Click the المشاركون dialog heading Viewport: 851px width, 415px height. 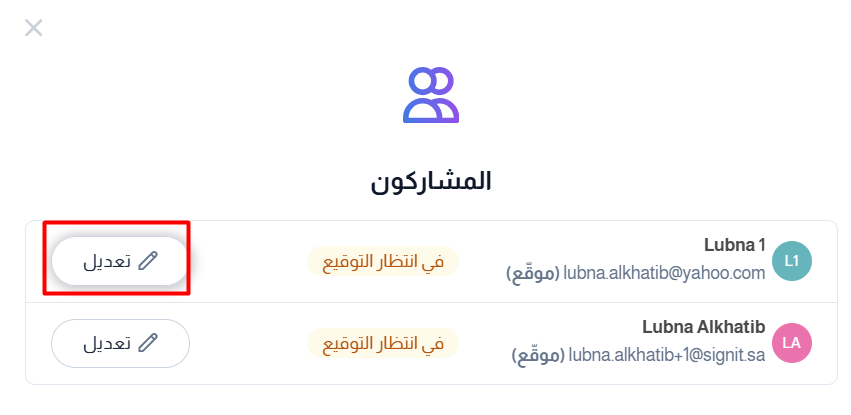pyautogui.click(x=431, y=182)
